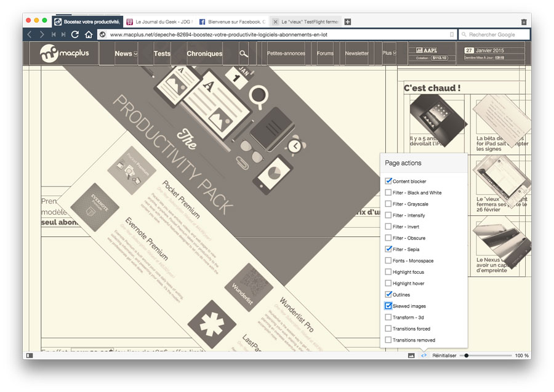
Task: Enable Filter - Grayscale
Action: 388,204
